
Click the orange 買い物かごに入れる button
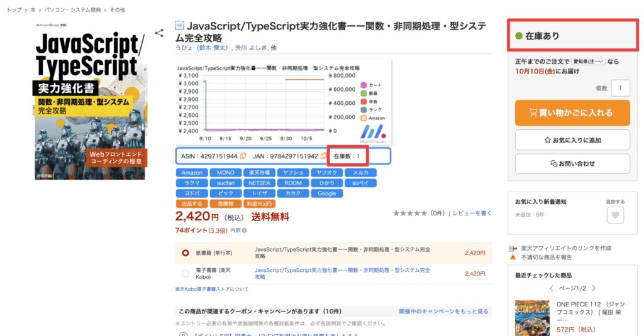pyautogui.click(x=572, y=113)
